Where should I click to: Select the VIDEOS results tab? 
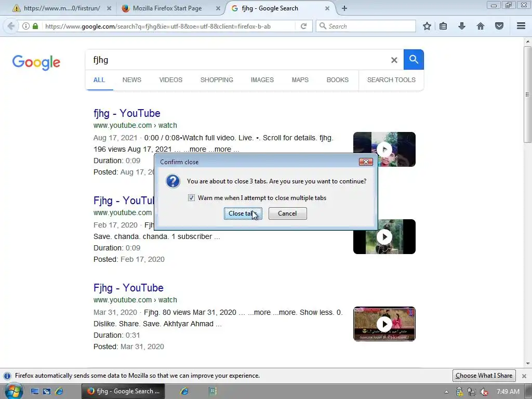pos(170,80)
